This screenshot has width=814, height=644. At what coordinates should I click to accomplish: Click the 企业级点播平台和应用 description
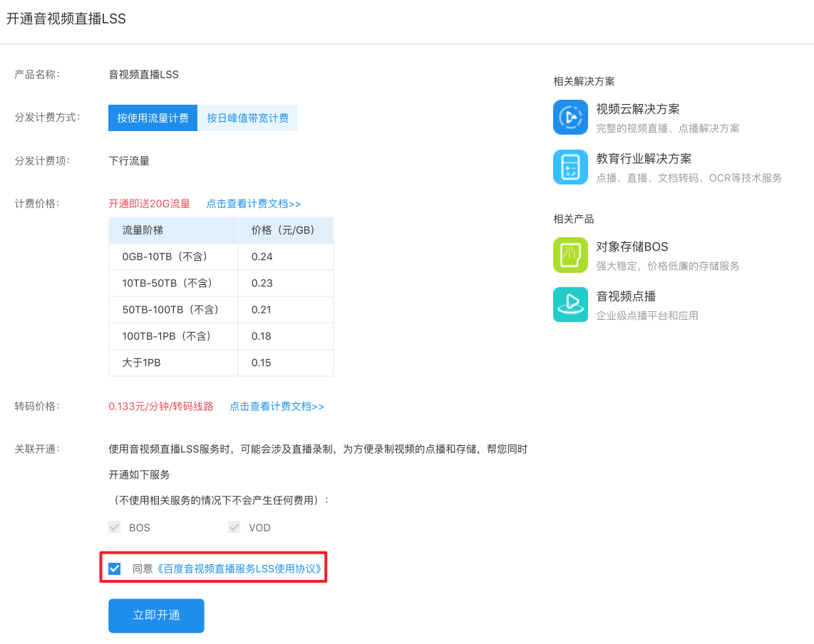646,316
